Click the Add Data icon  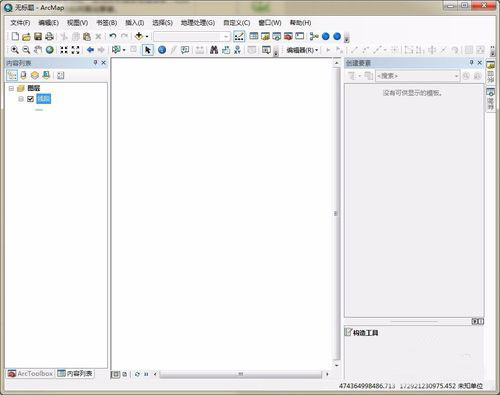point(139,36)
